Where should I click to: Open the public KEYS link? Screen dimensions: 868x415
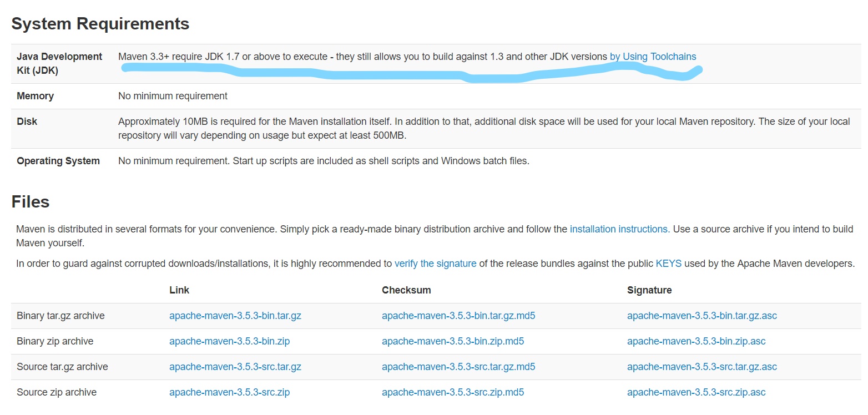[668, 264]
